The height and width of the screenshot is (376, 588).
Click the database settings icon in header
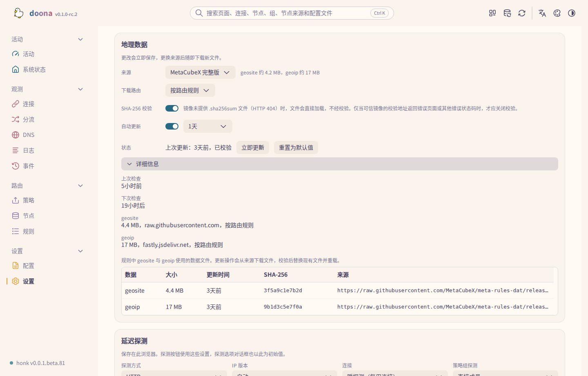pos(507,13)
